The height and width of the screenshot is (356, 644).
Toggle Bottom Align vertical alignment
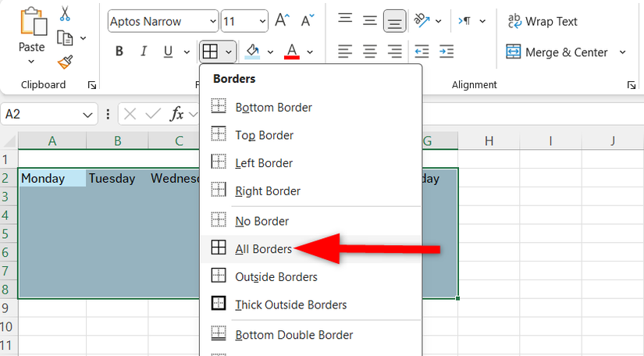395,20
